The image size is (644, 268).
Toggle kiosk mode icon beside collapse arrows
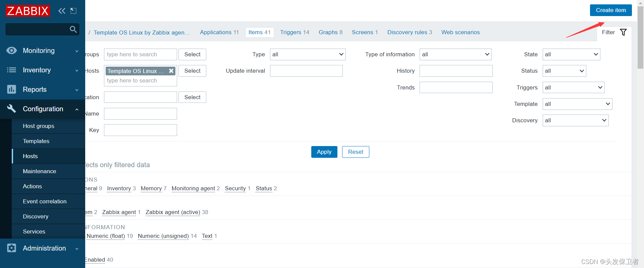point(73,11)
